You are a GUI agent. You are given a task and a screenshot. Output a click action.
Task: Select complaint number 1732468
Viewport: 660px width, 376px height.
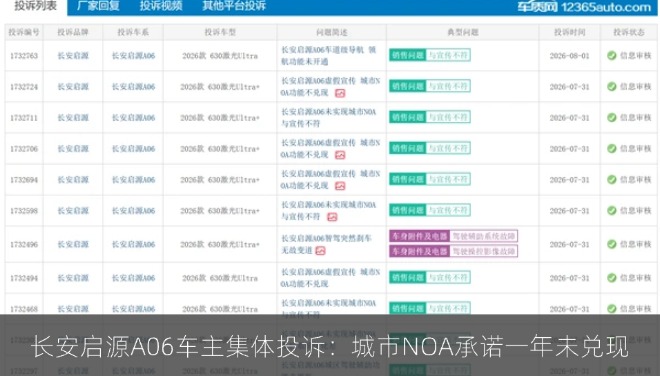click(x=24, y=309)
